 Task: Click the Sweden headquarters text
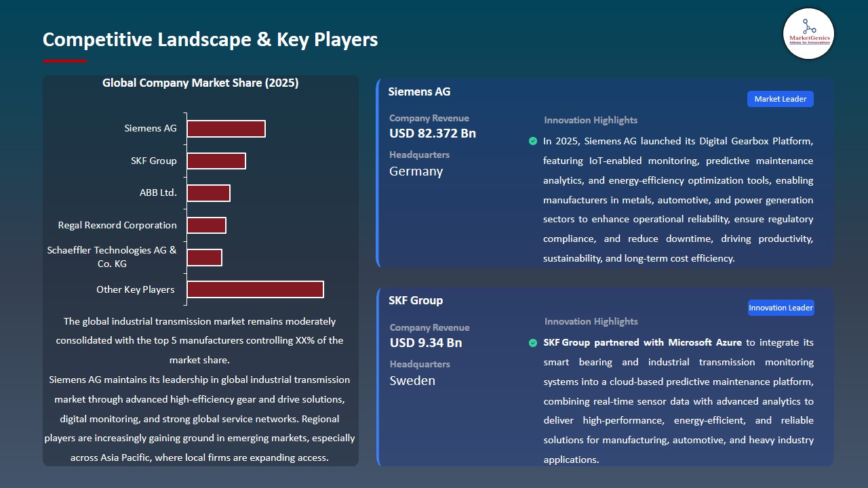pos(412,381)
